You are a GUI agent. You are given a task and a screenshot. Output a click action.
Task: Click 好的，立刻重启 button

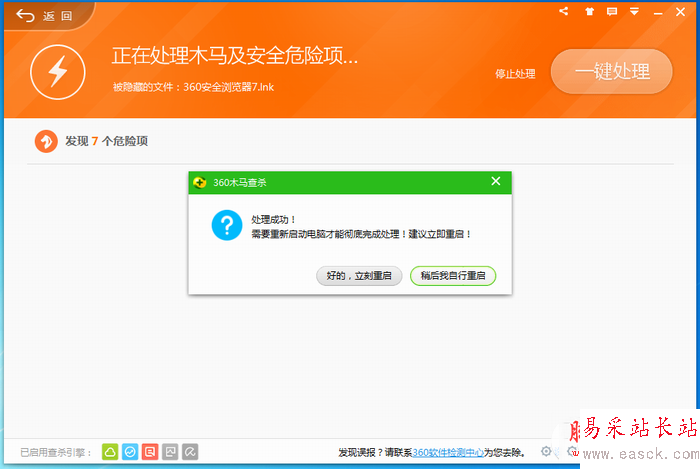pos(359,276)
